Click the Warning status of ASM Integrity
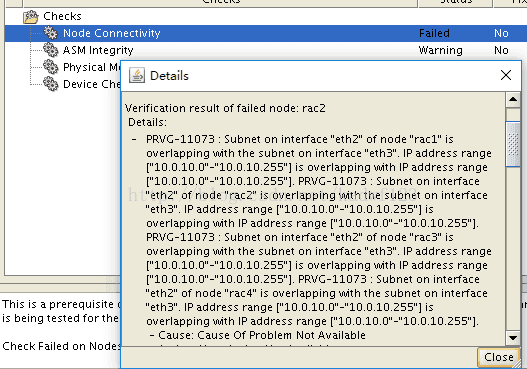 pos(440,50)
